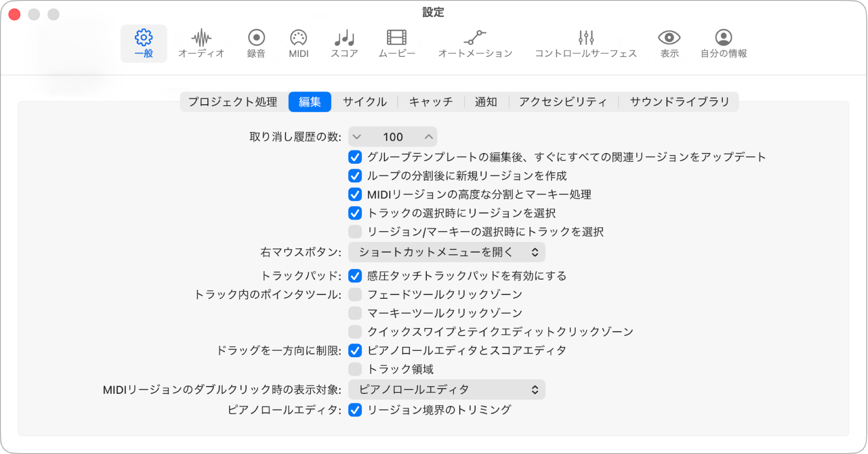Open the オーディオ waveform pane
The image size is (868, 454).
(x=201, y=44)
